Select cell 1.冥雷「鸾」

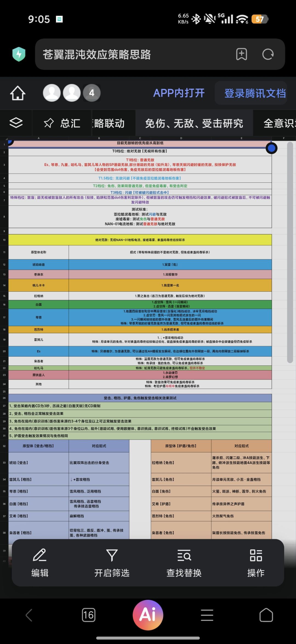tap(170, 265)
